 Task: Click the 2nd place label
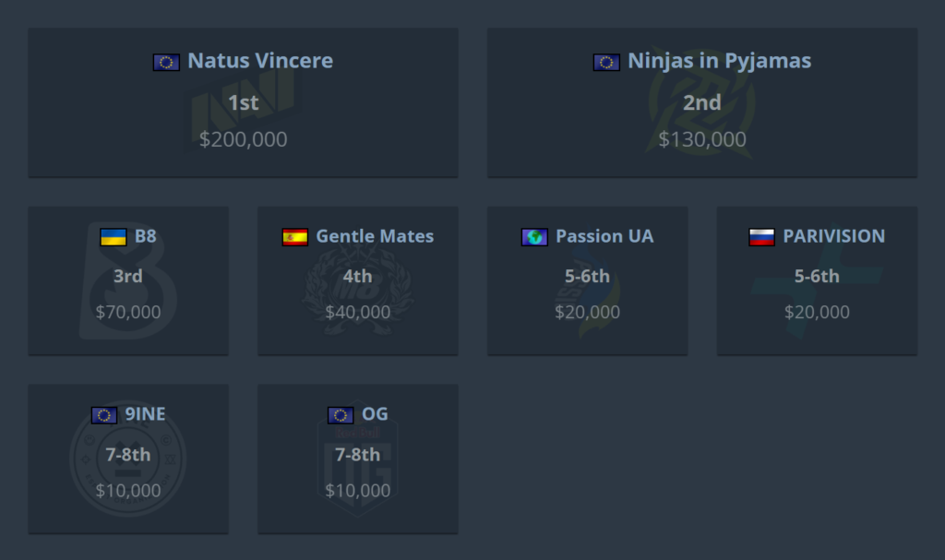(702, 102)
